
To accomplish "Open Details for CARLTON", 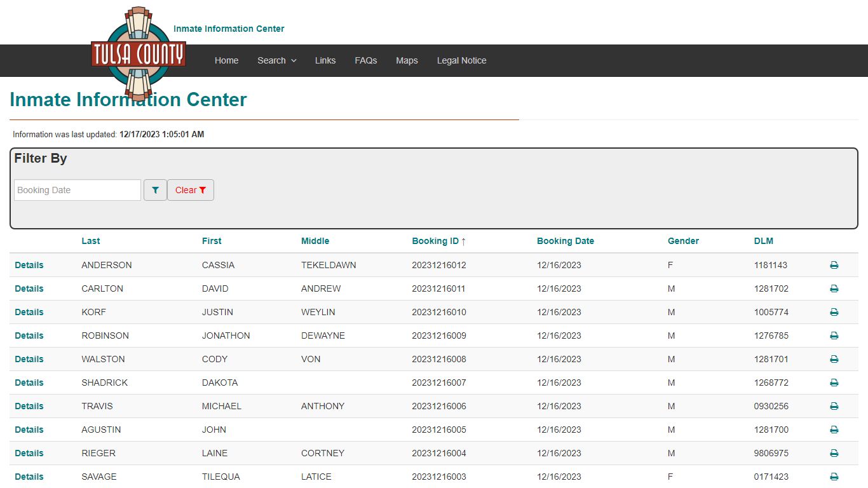I will 29,288.
